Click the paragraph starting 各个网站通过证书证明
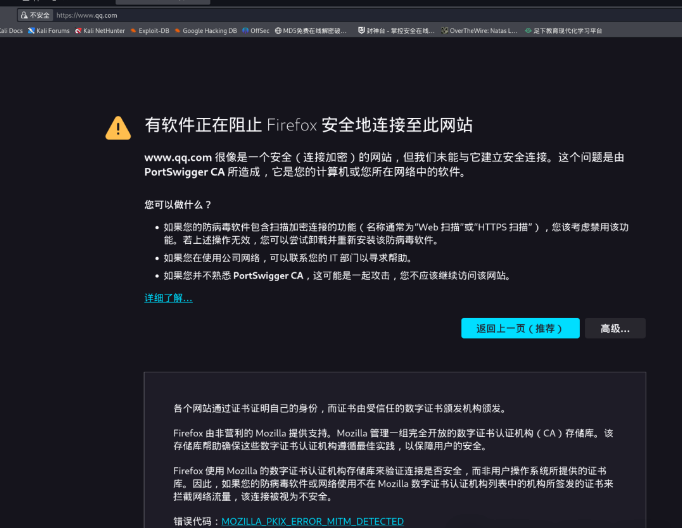 click(x=340, y=408)
